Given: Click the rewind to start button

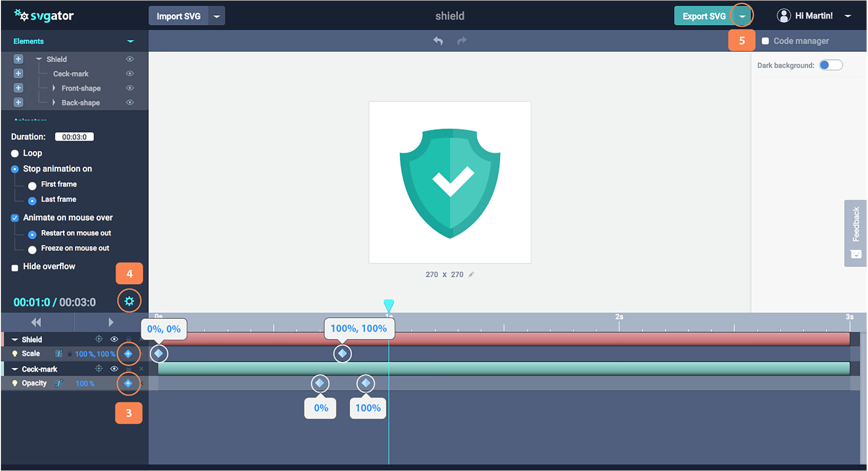Looking at the screenshot, I should click(x=36, y=322).
